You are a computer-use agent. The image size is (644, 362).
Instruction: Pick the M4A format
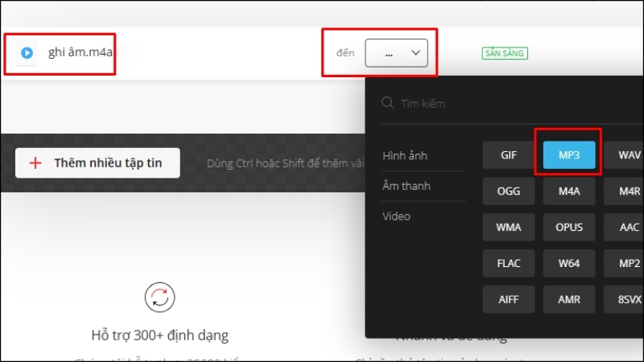(569, 191)
